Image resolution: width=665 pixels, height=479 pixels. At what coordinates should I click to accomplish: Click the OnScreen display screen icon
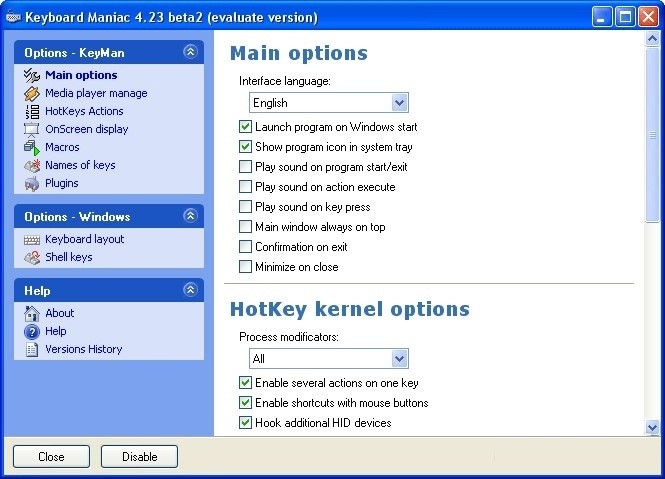click(x=32, y=129)
